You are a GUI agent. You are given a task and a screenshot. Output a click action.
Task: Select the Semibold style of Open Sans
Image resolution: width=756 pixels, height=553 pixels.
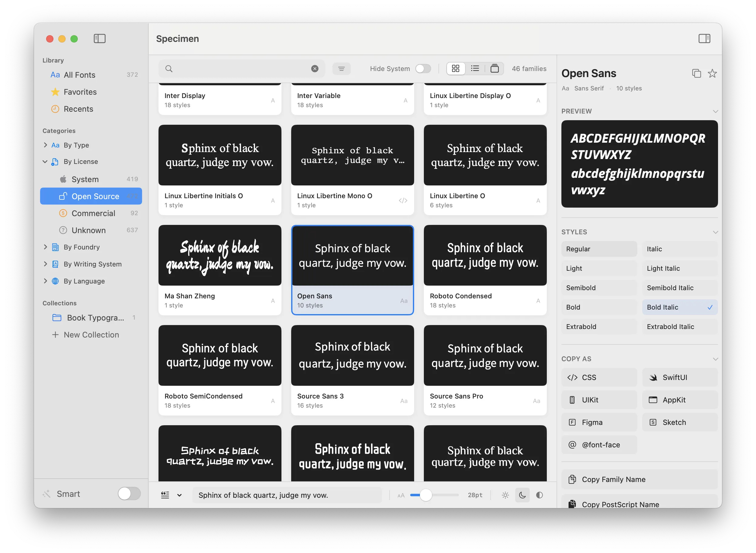599,287
